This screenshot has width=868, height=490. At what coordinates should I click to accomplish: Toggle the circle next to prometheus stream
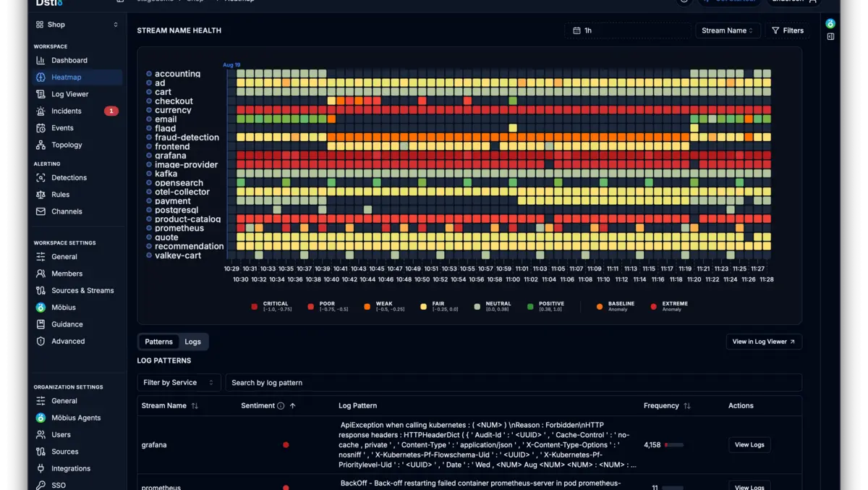149,228
